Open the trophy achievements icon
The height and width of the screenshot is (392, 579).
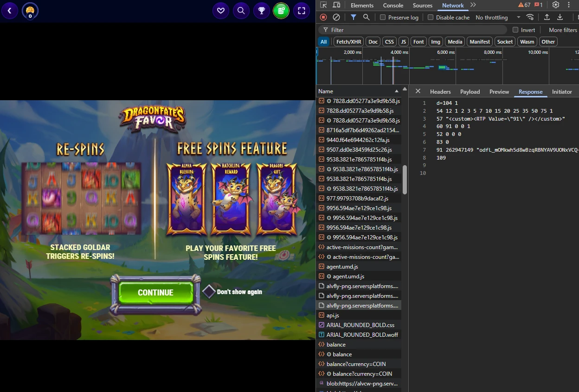pos(262,10)
